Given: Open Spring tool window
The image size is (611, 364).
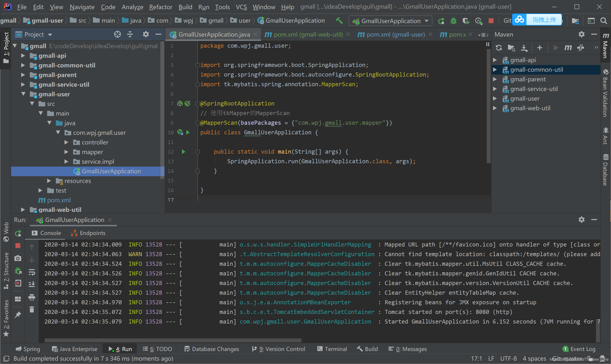Looking at the screenshot, I should tap(27, 349).
